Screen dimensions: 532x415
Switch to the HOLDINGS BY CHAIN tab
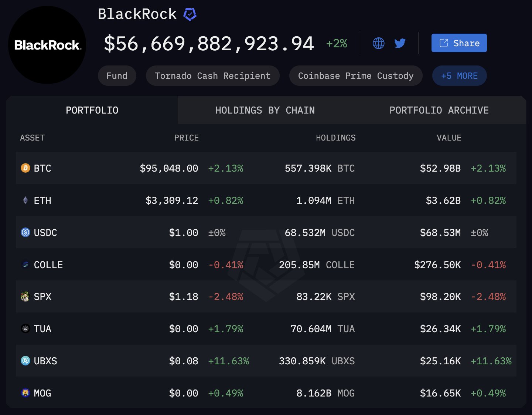265,110
